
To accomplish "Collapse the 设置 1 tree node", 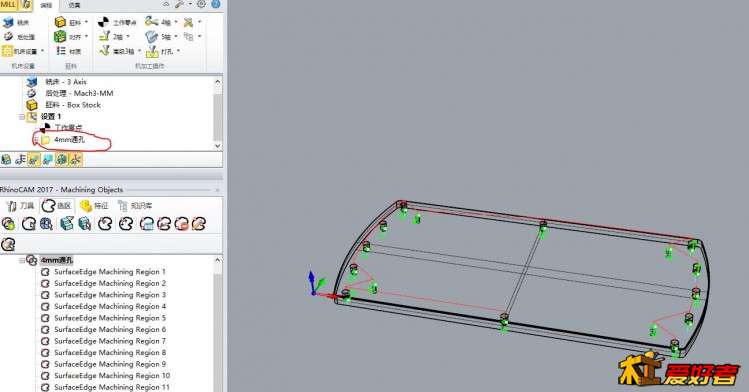I will point(22,117).
